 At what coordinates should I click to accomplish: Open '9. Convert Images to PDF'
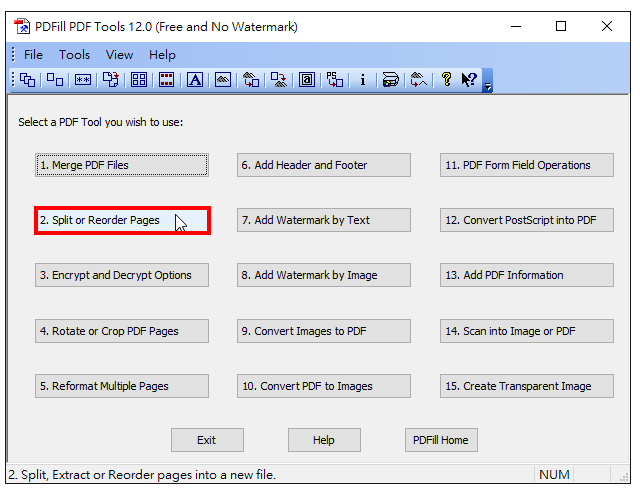(324, 331)
